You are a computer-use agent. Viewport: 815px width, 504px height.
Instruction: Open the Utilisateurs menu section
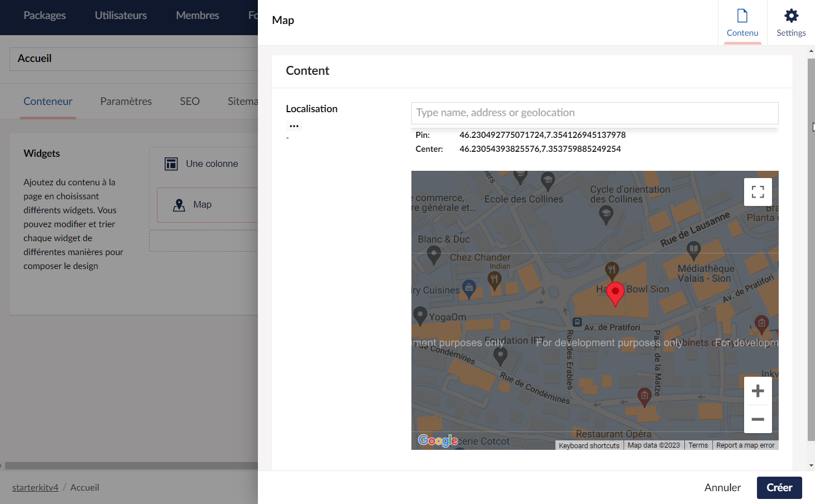click(121, 16)
